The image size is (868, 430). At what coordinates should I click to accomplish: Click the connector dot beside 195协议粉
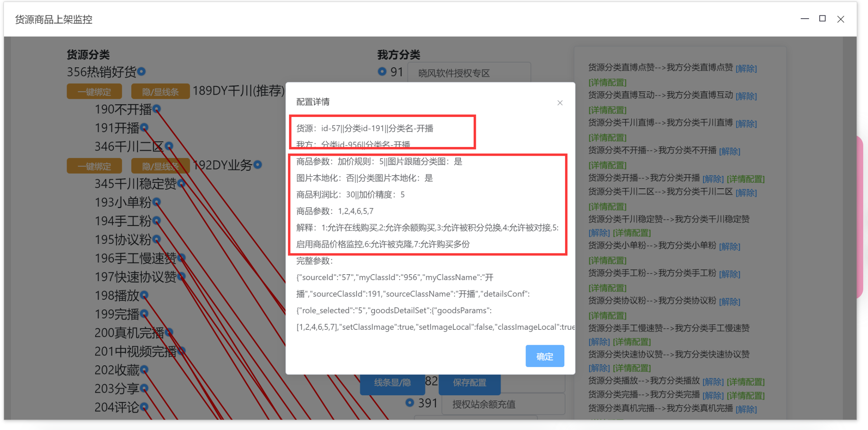(157, 239)
